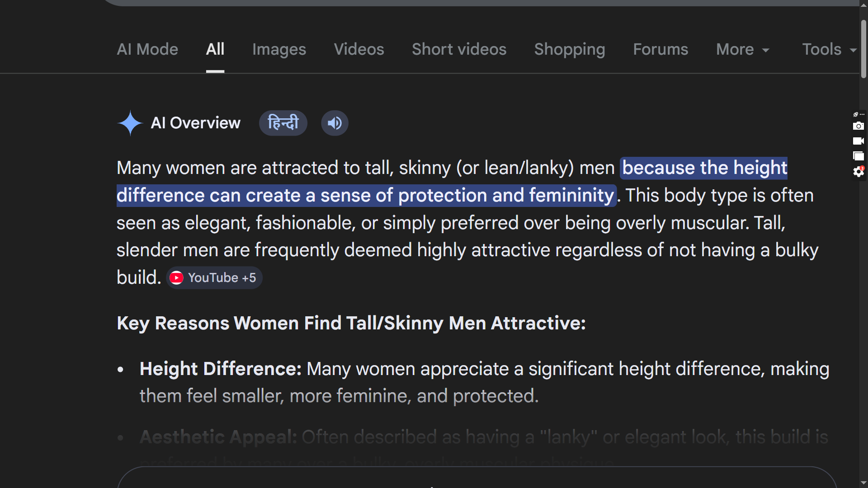Switch to the Images tab
The image size is (868, 488).
tap(279, 49)
